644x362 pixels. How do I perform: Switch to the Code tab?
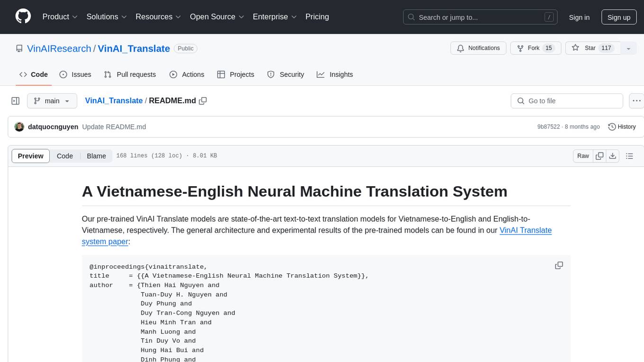click(34, 74)
